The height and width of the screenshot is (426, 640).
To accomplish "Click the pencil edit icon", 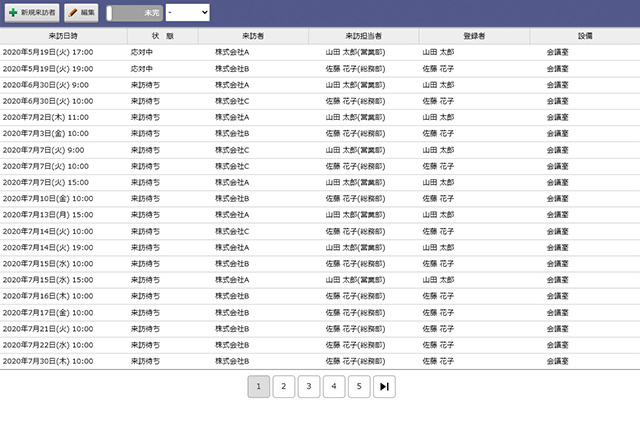I will (x=73, y=13).
